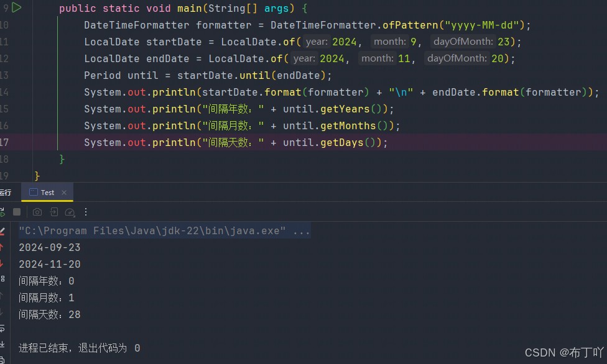Click console line 间隔天数：28

50,314
